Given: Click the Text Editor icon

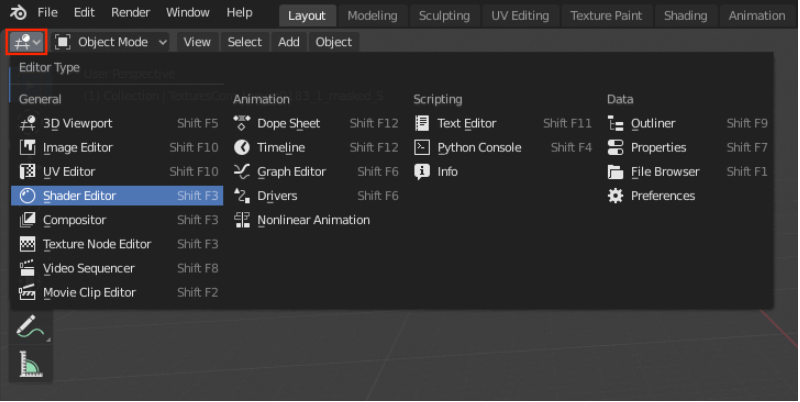Looking at the screenshot, I should 422,123.
